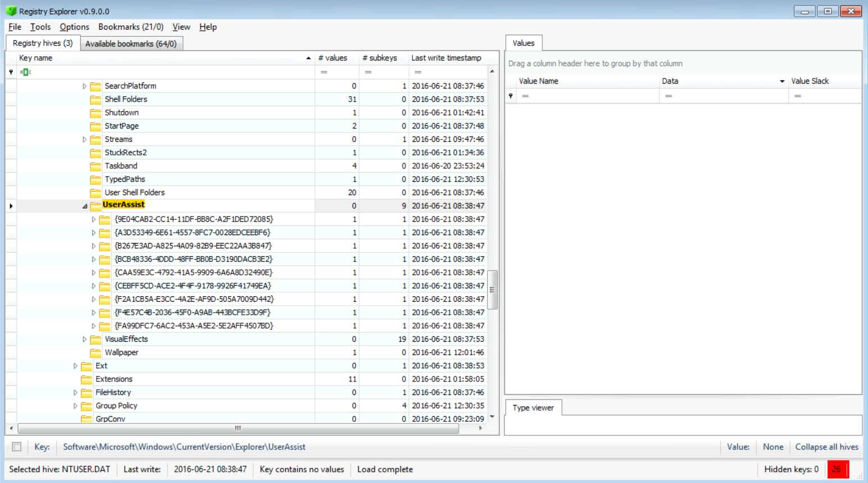Click the Value Name filter field
This screenshot has width=868, height=483.
[587, 96]
